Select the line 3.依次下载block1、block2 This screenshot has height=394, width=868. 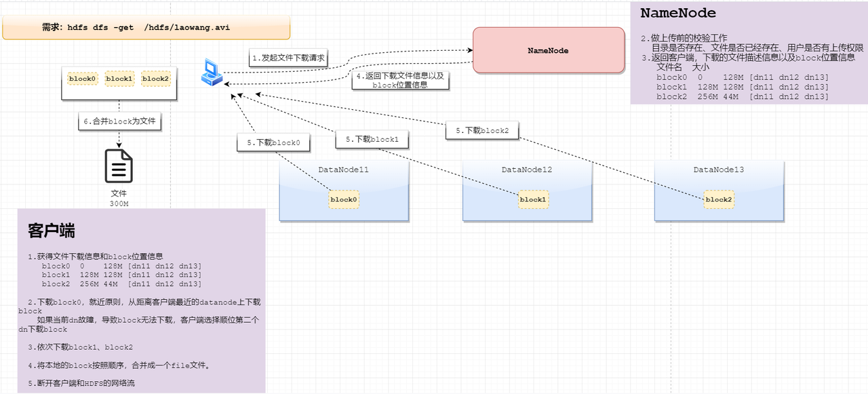pyautogui.click(x=80, y=347)
